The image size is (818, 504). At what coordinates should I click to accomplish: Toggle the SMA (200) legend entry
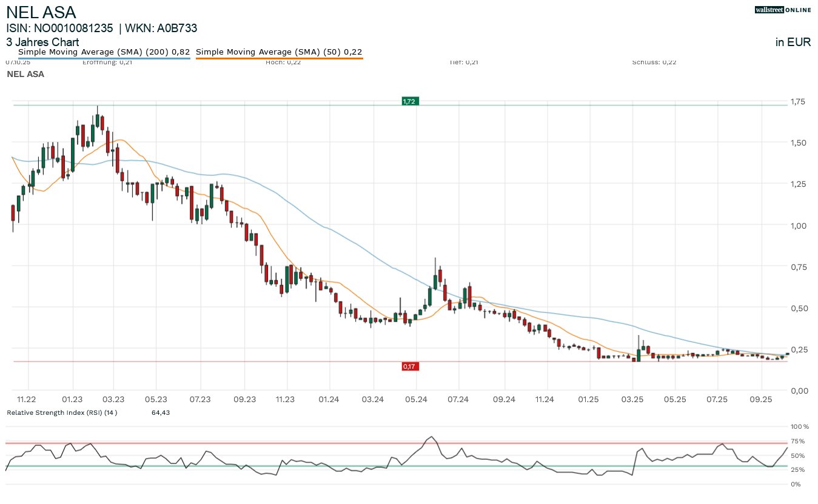pos(104,52)
